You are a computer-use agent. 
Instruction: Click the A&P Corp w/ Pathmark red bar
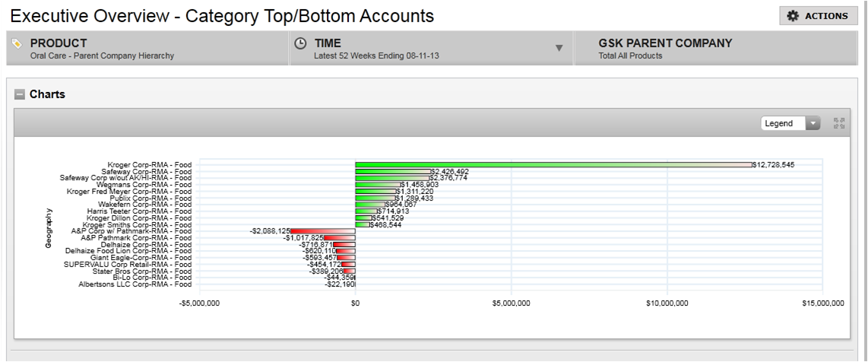[323, 231]
